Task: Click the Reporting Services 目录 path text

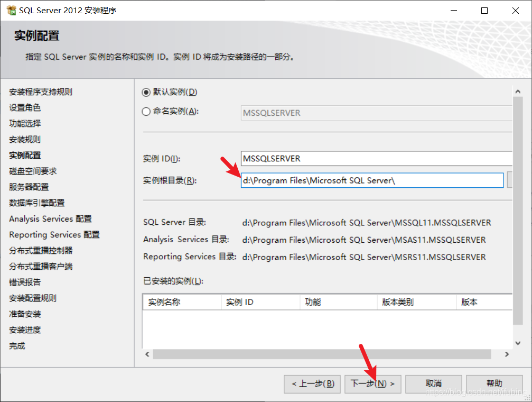Action: point(363,257)
